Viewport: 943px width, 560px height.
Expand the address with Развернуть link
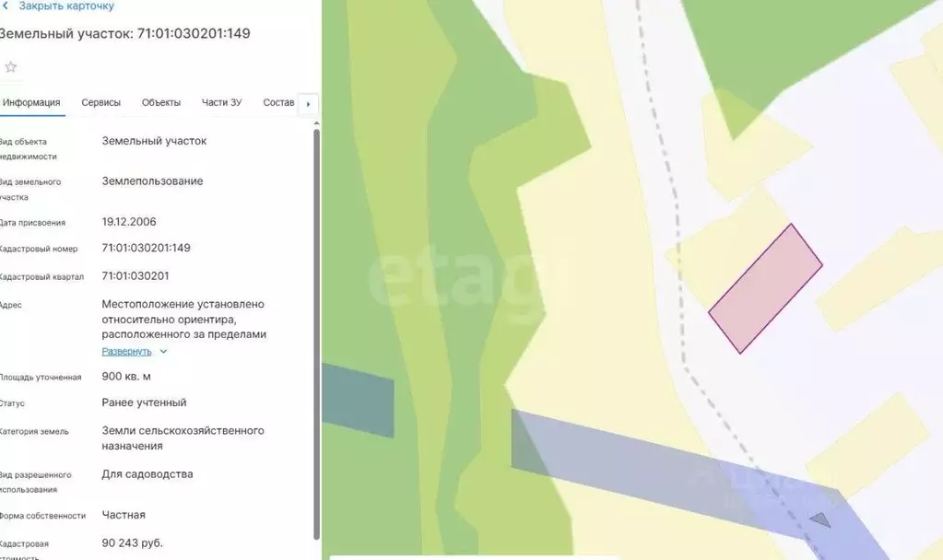[x=126, y=352]
